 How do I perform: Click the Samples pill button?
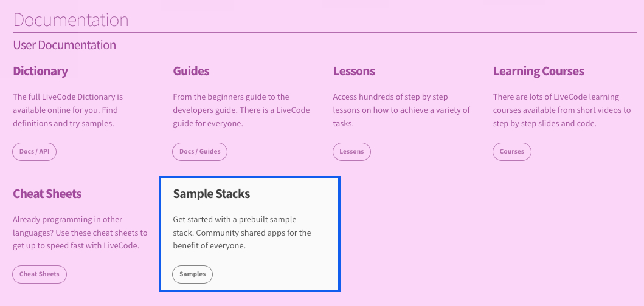(193, 274)
